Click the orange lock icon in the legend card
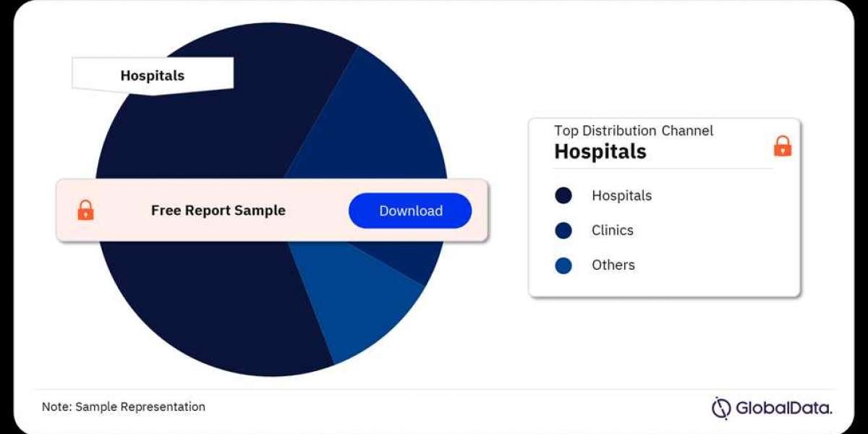 (783, 146)
